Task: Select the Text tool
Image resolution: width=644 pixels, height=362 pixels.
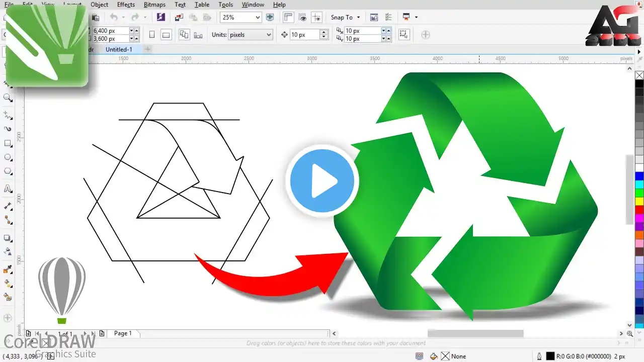Action: pos(8,189)
